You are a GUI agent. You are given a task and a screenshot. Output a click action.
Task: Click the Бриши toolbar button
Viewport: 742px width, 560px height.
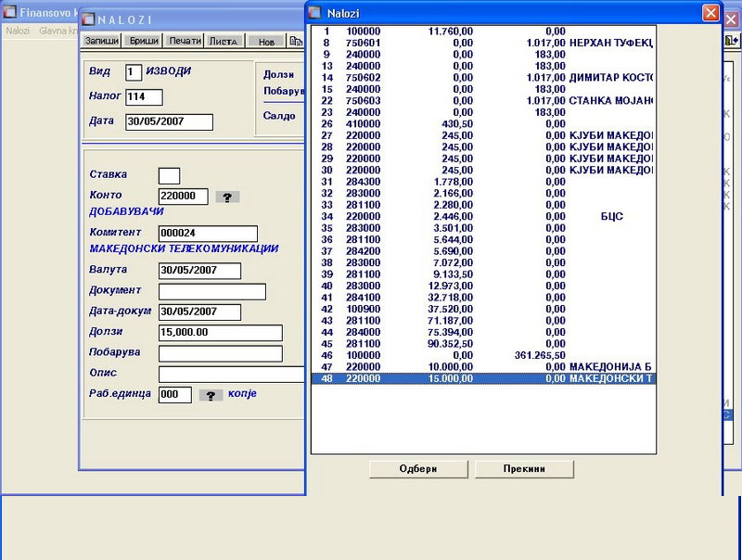tap(144, 41)
